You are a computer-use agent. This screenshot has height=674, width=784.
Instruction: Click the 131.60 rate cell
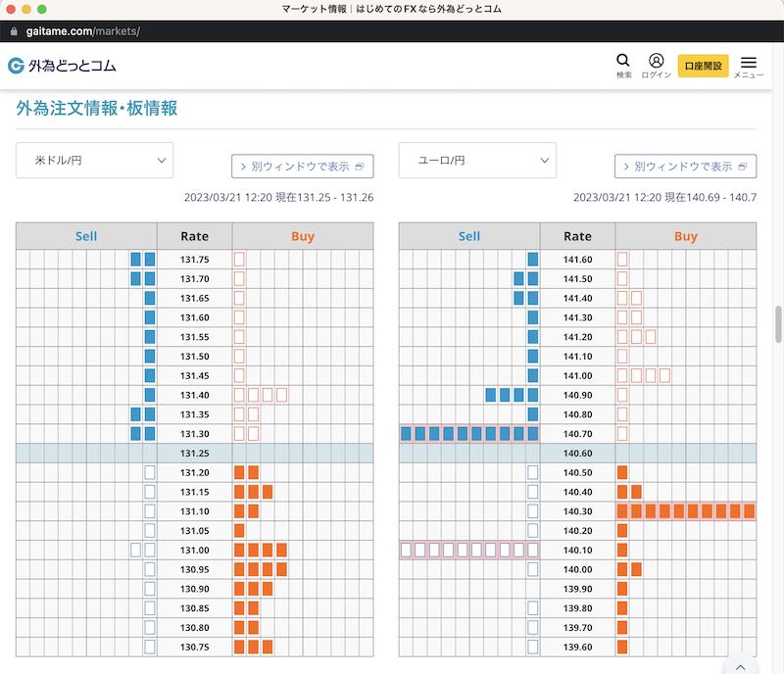click(194, 317)
